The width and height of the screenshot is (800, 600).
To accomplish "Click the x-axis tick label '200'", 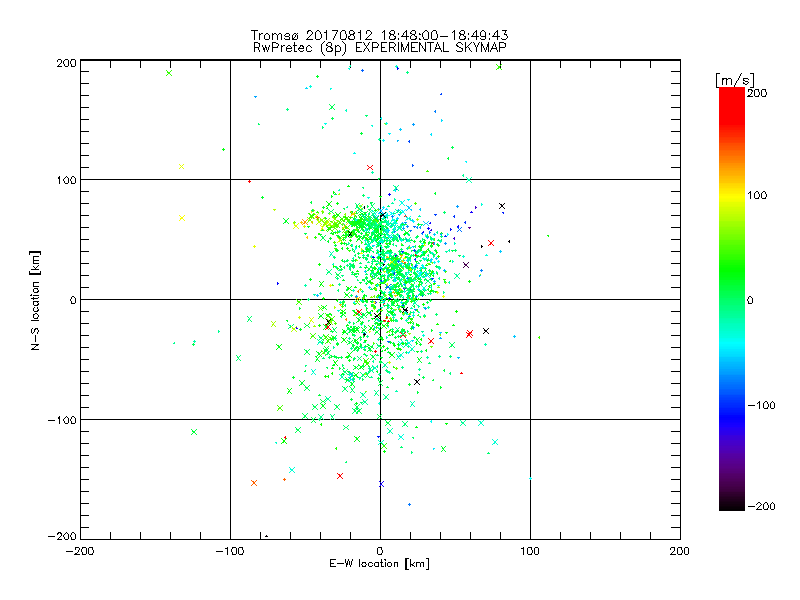I will (x=680, y=551).
